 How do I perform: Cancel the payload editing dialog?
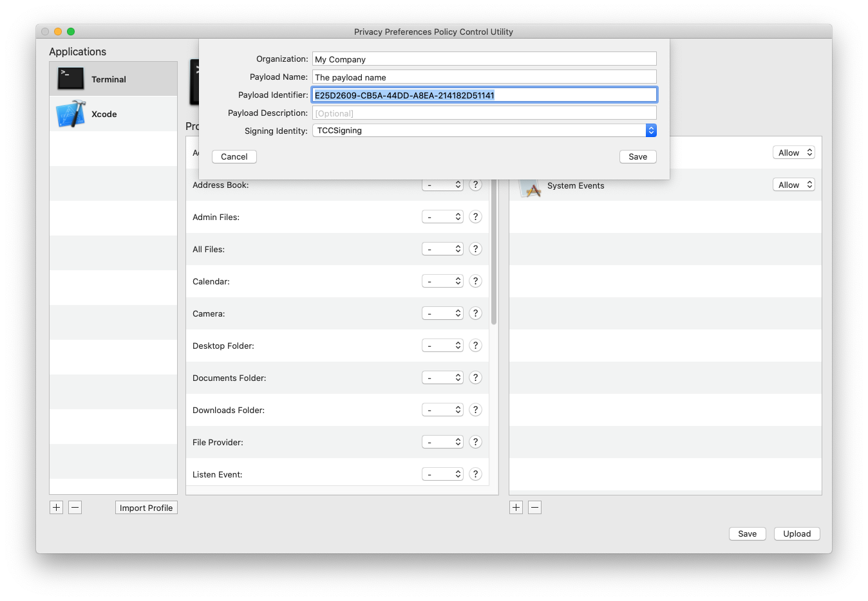point(234,156)
